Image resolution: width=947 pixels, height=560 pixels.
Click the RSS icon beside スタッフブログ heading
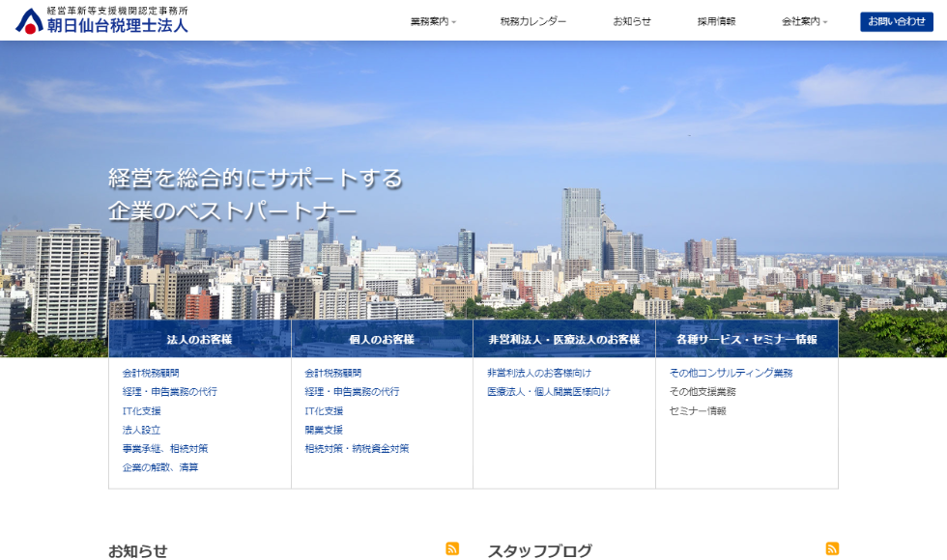(832, 548)
